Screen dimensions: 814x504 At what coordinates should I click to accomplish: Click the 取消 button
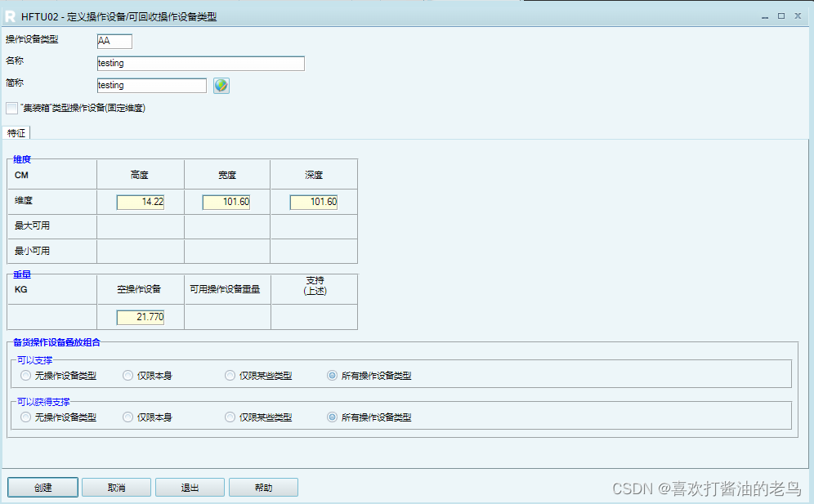click(115, 486)
